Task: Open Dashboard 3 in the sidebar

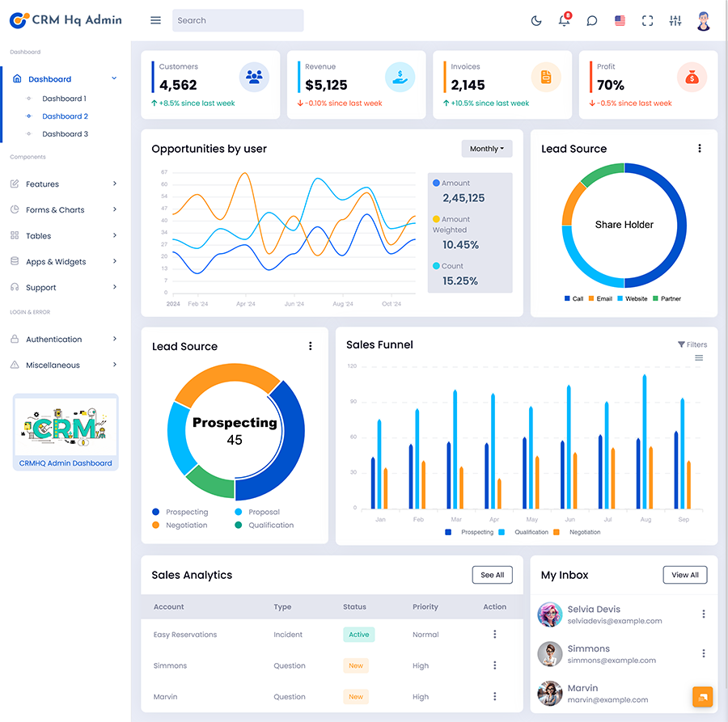Action: [65, 133]
